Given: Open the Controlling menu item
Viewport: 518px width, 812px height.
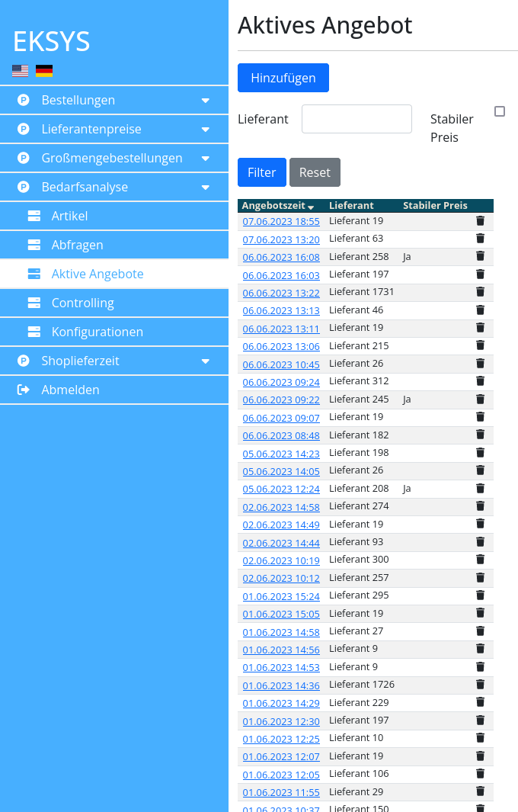Looking at the screenshot, I should tap(82, 303).
